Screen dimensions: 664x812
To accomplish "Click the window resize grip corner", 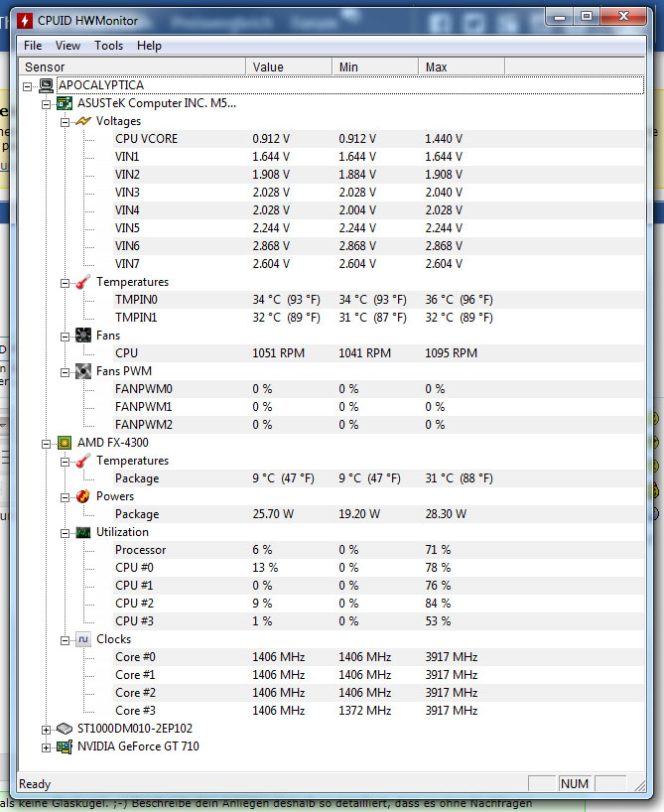I will click(639, 785).
